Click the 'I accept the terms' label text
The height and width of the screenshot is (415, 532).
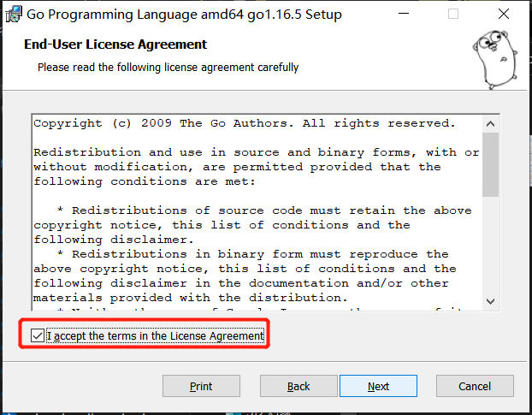click(x=156, y=336)
